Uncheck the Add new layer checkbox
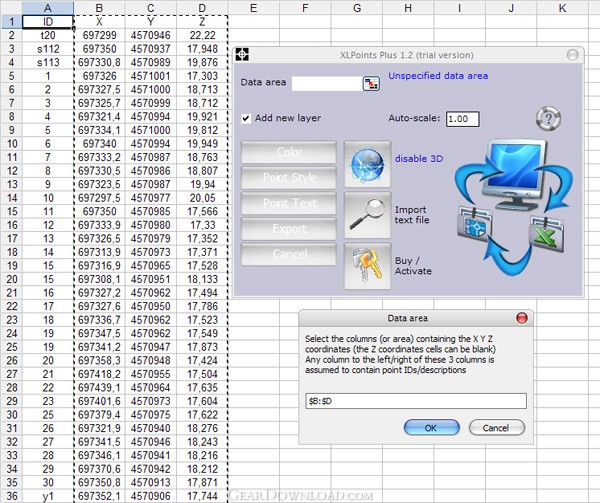The width and height of the screenshot is (600, 503). [246, 118]
